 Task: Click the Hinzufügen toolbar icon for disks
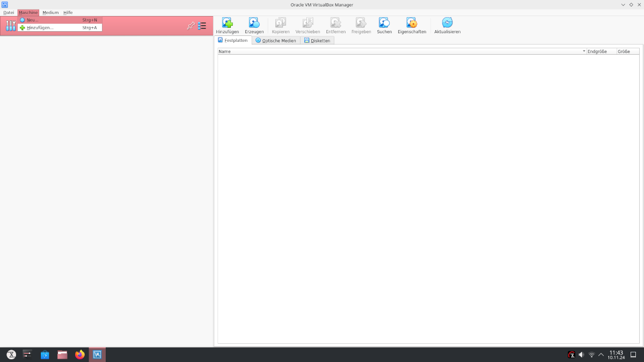click(x=227, y=25)
